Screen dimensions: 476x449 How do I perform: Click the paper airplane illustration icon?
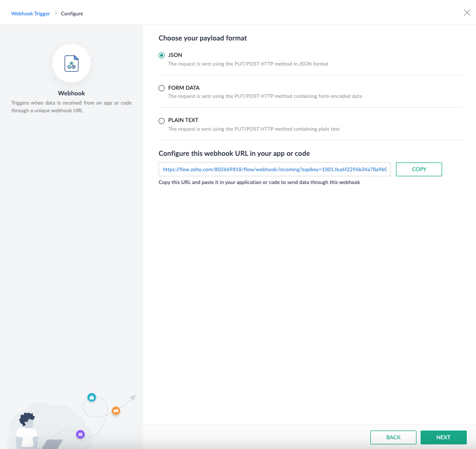(133, 397)
